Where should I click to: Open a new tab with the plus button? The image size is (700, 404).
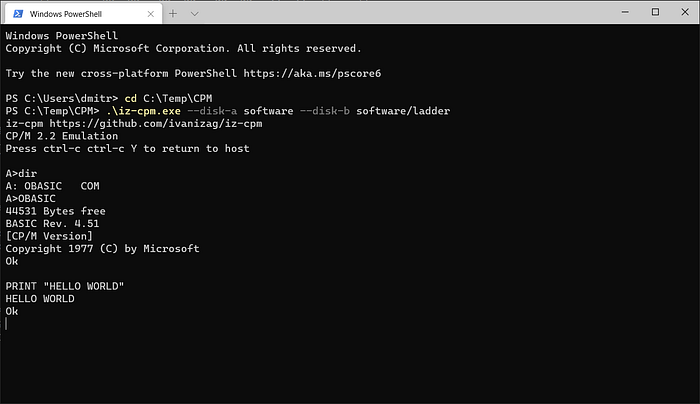point(172,12)
